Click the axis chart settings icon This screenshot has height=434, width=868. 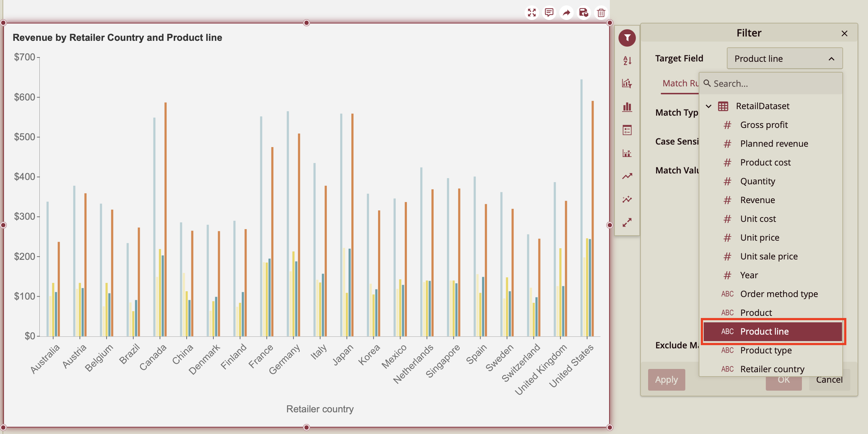(x=627, y=153)
